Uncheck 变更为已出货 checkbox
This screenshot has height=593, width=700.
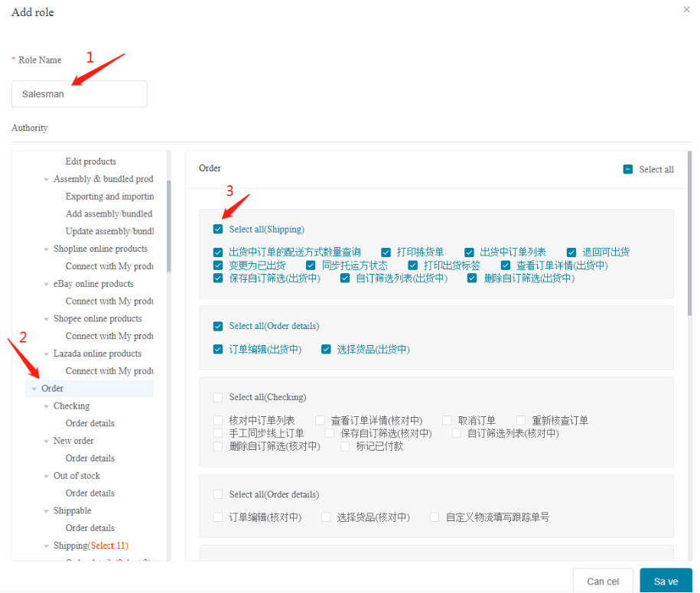click(x=218, y=266)
